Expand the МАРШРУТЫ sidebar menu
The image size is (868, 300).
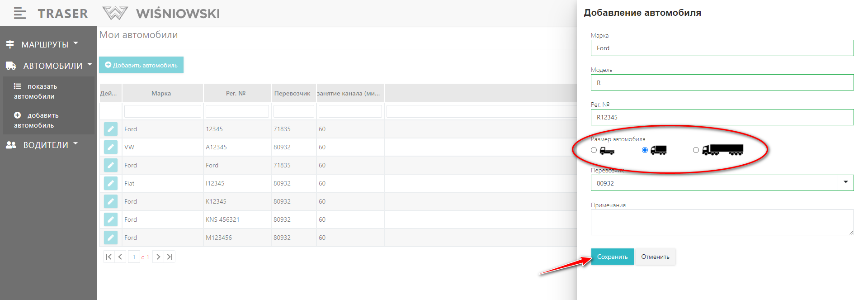[44, 44]
